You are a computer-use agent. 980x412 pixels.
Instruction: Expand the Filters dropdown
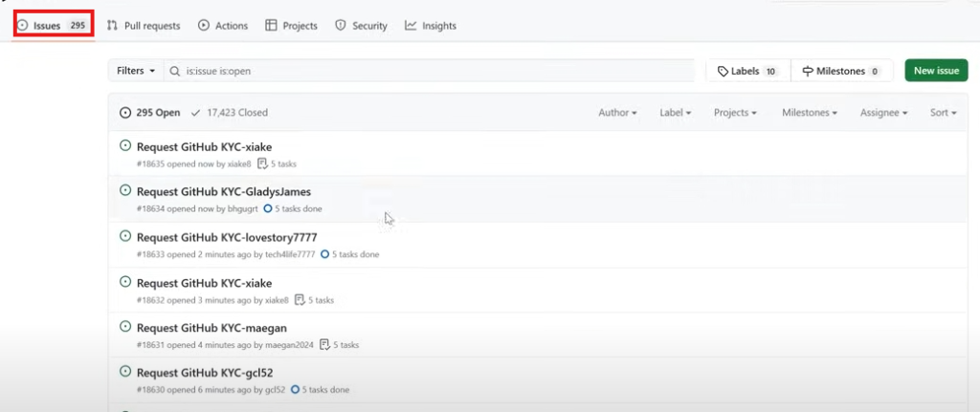click(135, 71)
